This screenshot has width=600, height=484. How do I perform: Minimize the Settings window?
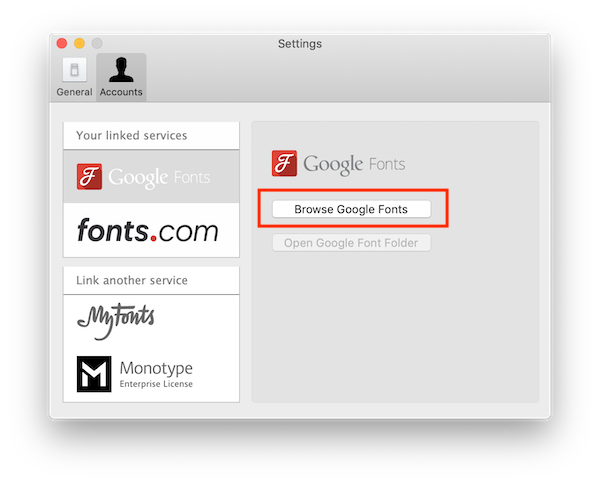point(79,43)
